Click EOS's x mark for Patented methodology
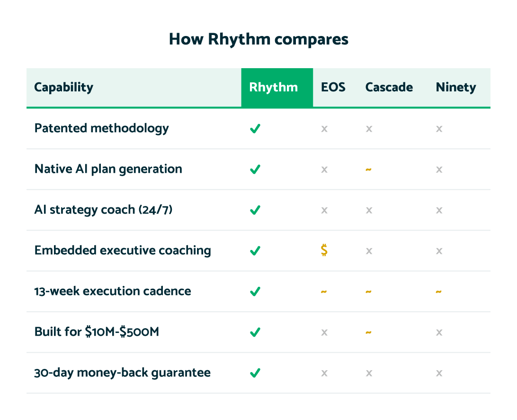 tap(324, 129)
